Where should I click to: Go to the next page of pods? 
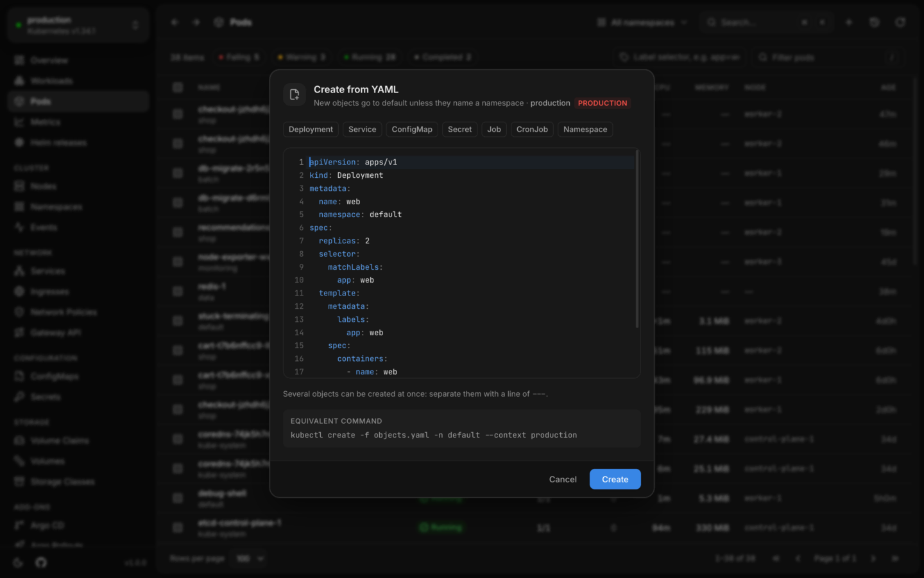point(873,559)
